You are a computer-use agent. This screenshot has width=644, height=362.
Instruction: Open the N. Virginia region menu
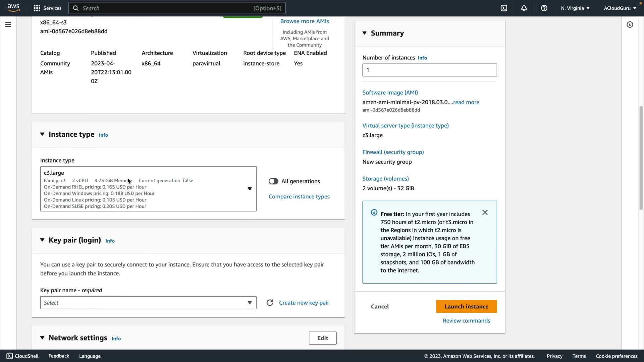(x=575, y=8)
